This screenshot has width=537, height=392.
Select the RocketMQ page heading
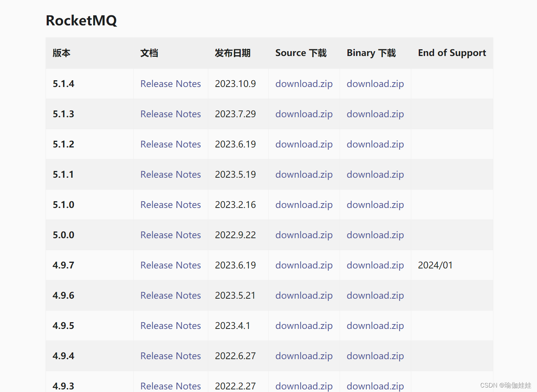click(x=81, y=21)
